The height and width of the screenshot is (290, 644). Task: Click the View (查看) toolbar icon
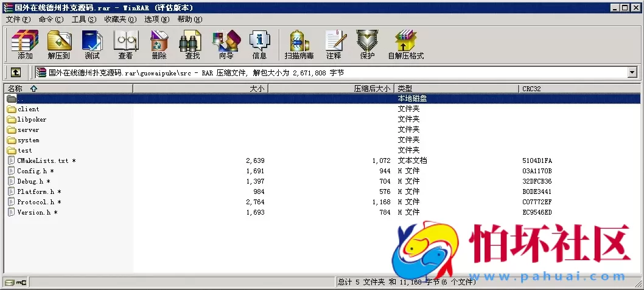click(x=125, y=45)
